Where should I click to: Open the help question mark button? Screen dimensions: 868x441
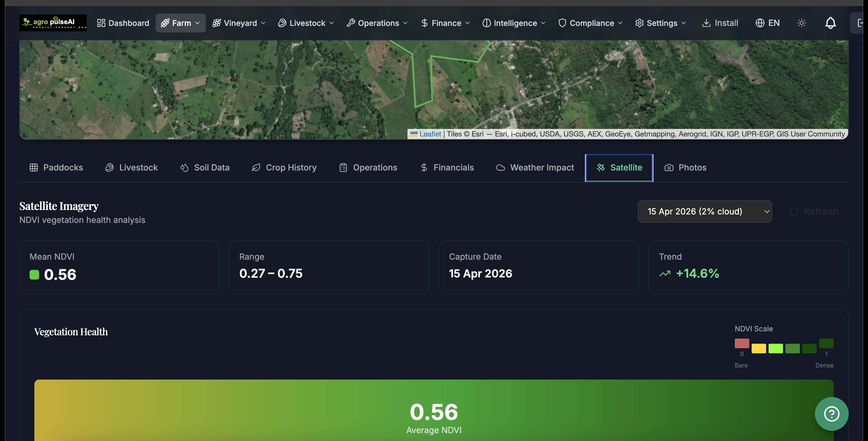(831, 414)
